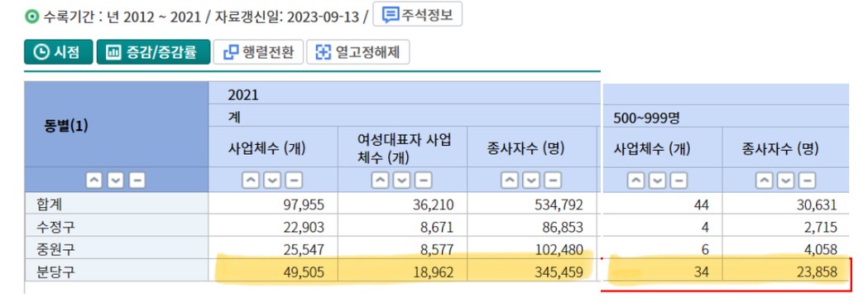Sort 동별(1) column ascending with up arrow
This screenshot has height=308, width=868.
tap(94, 180)
